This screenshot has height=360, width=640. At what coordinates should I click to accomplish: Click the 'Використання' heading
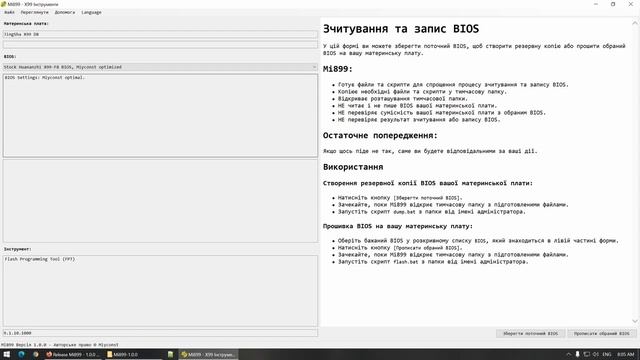pyautogui.click(x=353, y=167)
